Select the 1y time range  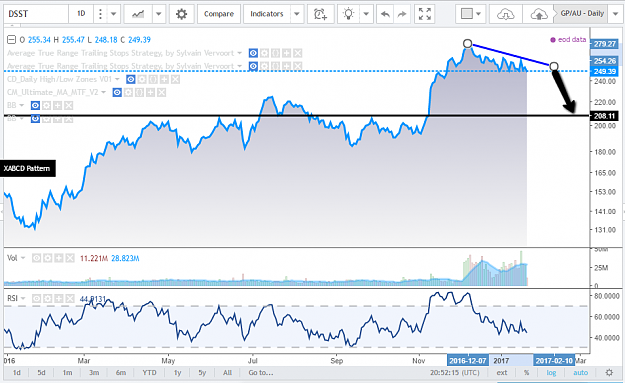click(177, 373)
